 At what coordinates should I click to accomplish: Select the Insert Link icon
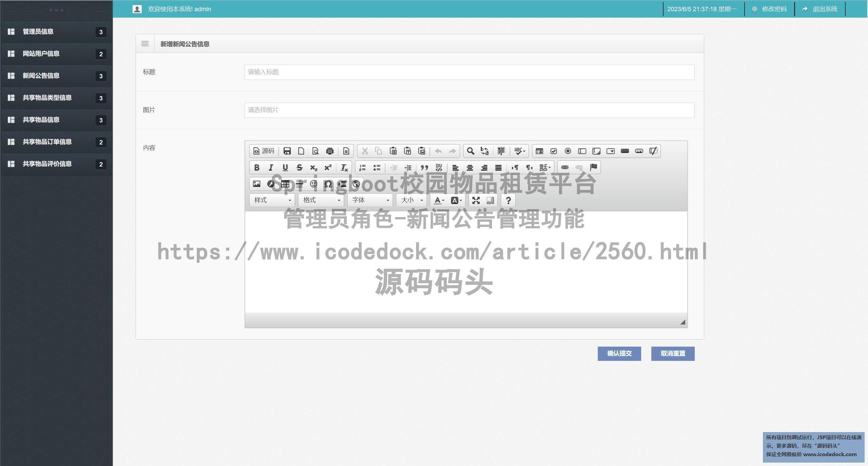(x=565, y=167)
